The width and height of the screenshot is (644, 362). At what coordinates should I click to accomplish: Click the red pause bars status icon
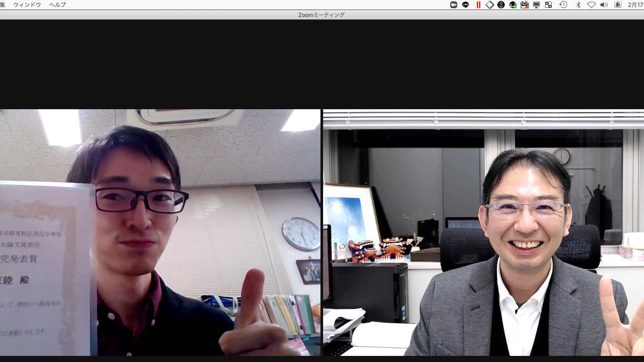(478, 5)
